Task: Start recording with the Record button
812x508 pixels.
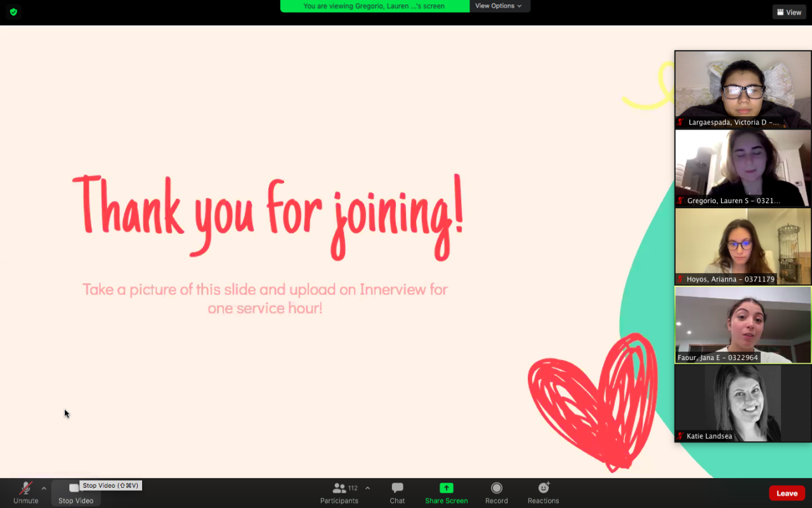Action: coord(497,493)
